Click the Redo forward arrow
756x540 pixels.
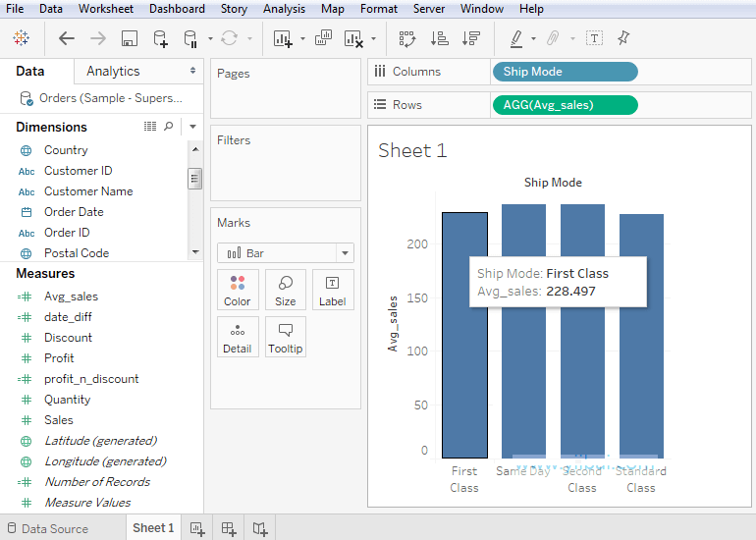click(98, 38)
